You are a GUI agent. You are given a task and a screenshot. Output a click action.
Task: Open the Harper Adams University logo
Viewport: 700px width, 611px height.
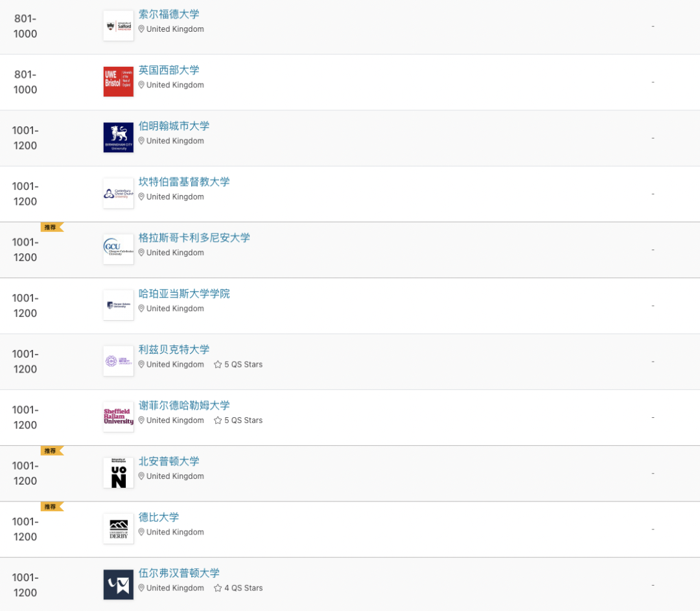[x=119, y=305]
